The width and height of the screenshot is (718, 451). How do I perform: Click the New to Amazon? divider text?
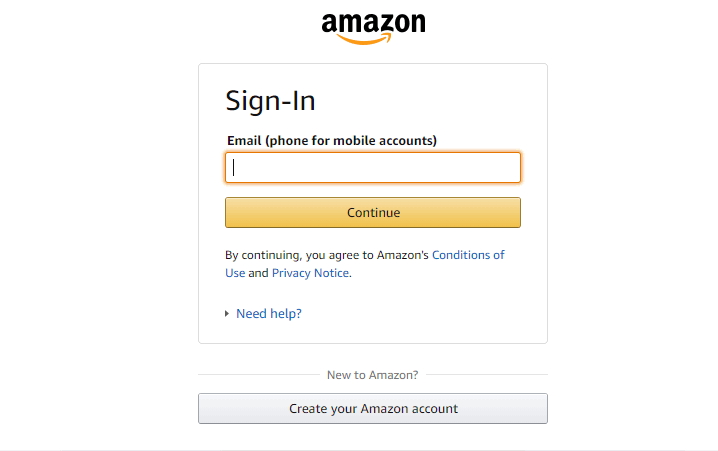point(372,375)
